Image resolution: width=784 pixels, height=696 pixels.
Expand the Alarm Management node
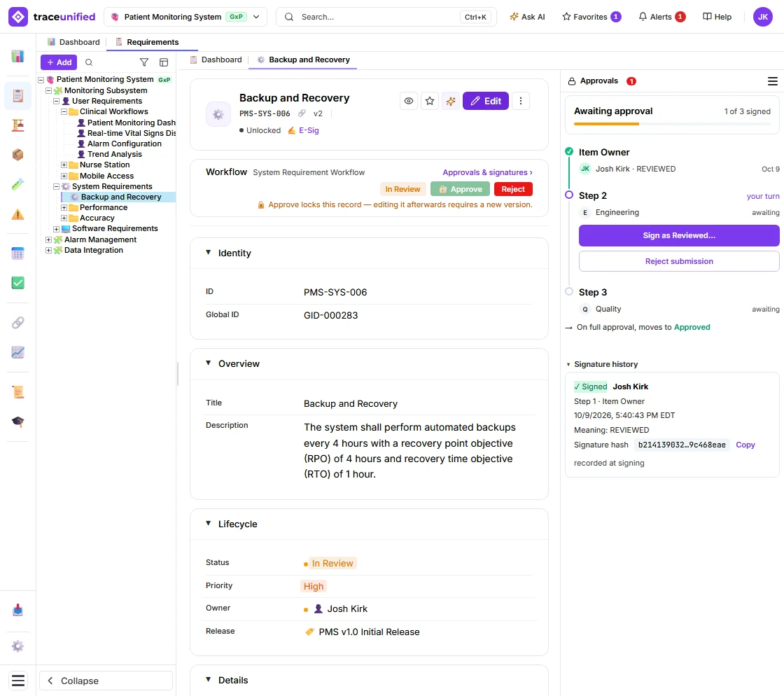pos(48,239)
